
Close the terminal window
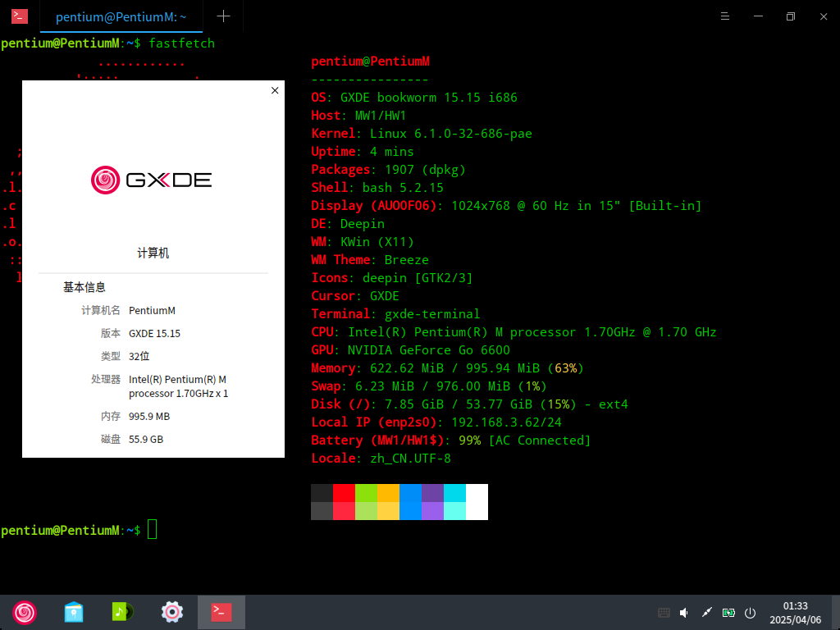[824, 16]
